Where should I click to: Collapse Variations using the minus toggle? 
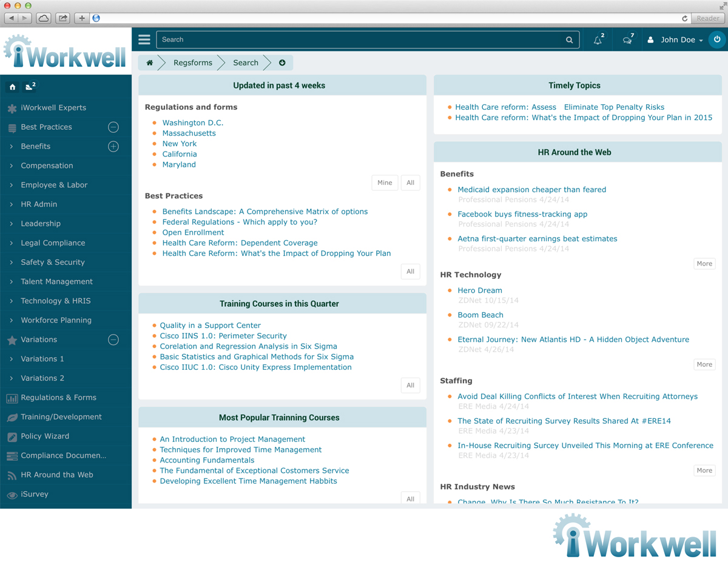pos(113,340)
